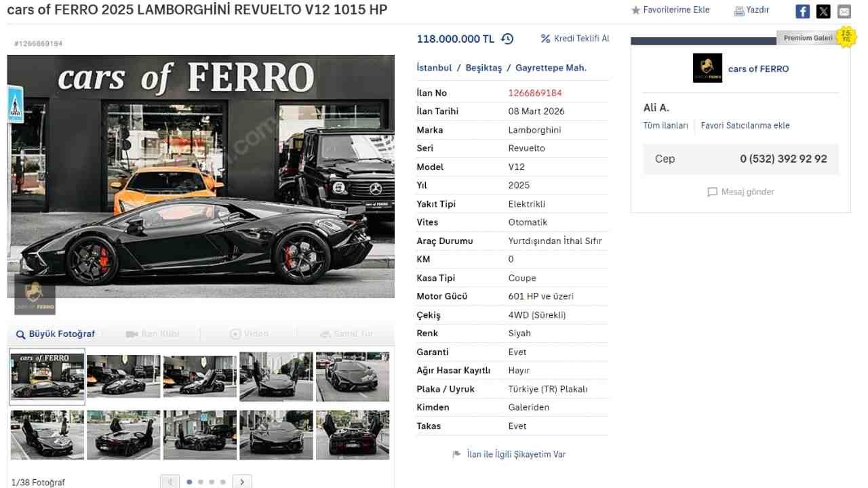Screen dimensions: 868x488
Task: Select the rear-view car thumbnail with open doors
Action: point(353,435)
